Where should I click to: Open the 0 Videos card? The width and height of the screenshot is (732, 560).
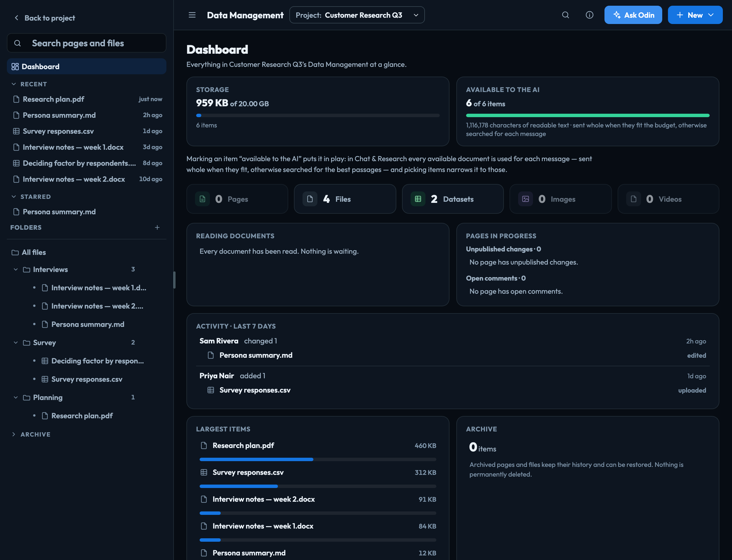tap(668, 199)
